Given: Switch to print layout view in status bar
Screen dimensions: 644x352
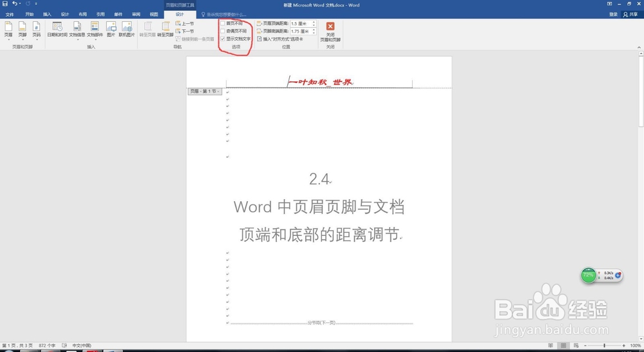Looking at the screenshot, I should 563,346.
